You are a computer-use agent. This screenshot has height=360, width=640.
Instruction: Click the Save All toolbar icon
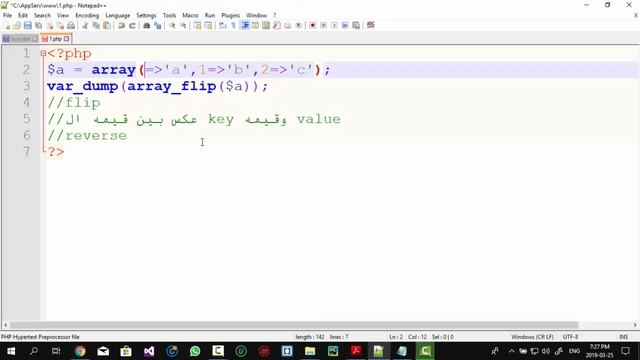point(39,26)
